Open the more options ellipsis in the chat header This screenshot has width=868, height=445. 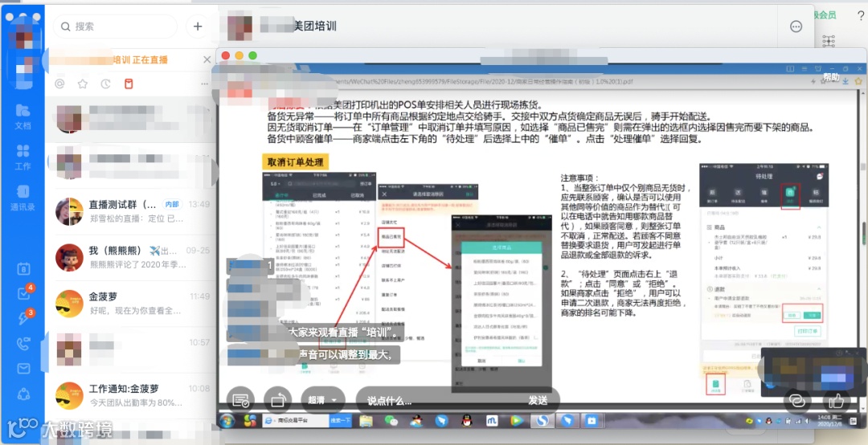pyautogui.click(x=796, y=26)
